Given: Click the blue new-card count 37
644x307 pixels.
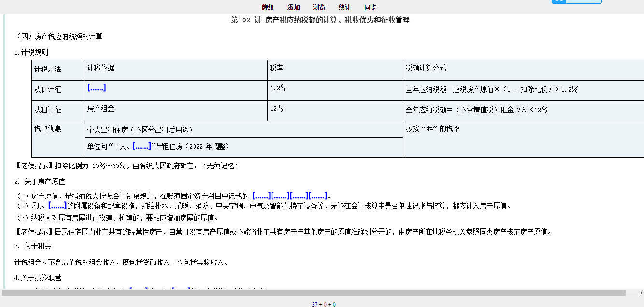Looking at the screenshot, I should pos(315,304).
